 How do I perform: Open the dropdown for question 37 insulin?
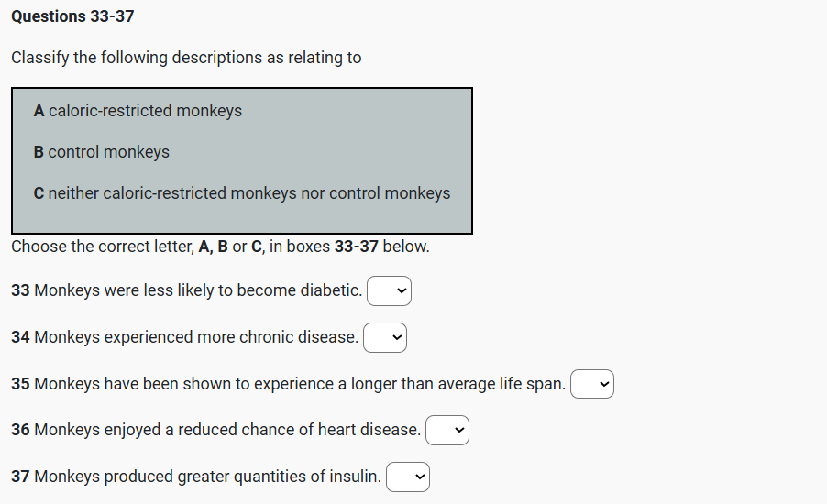pyautogui.click(x=408, y=477)
